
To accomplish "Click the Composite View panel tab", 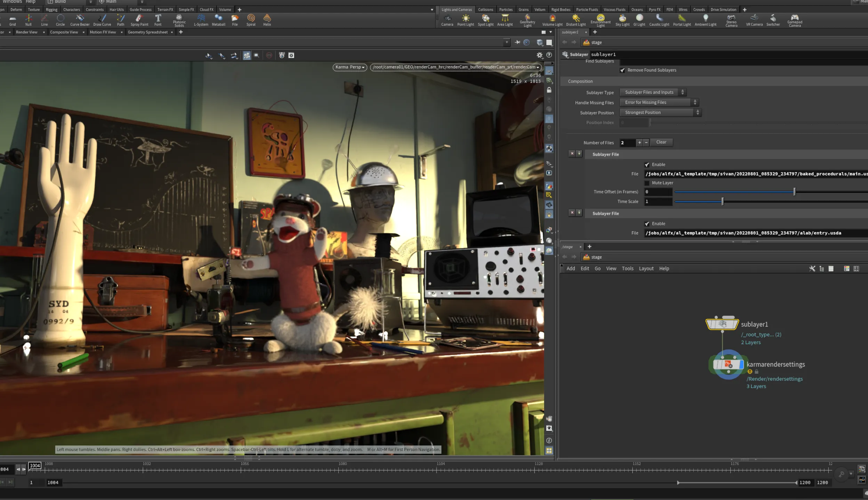I will click(64, 32).
